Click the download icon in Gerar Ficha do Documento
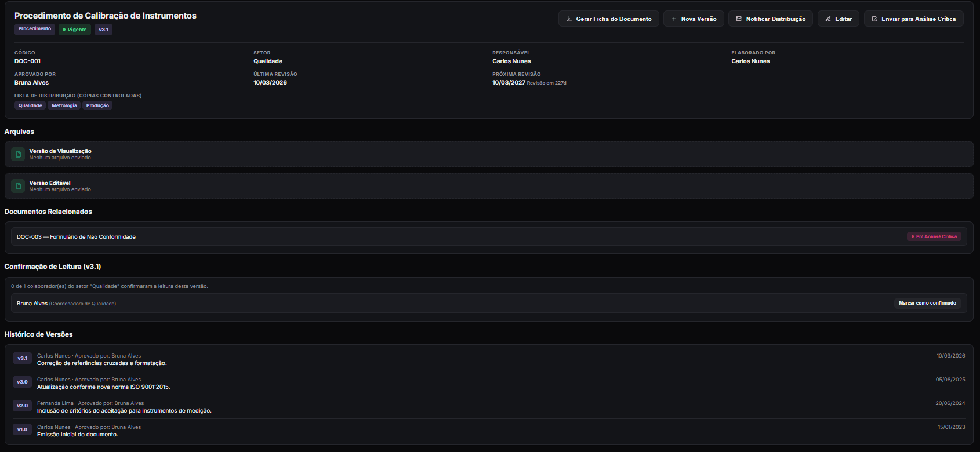Viewport: 980px width, 452px height. point(569,19)
